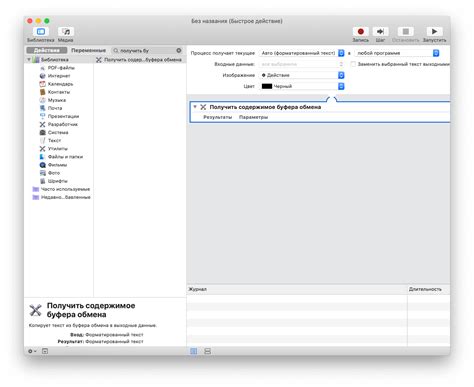Switch to the Переменные tab
474x387 pixels.
[x=88, y=50]
